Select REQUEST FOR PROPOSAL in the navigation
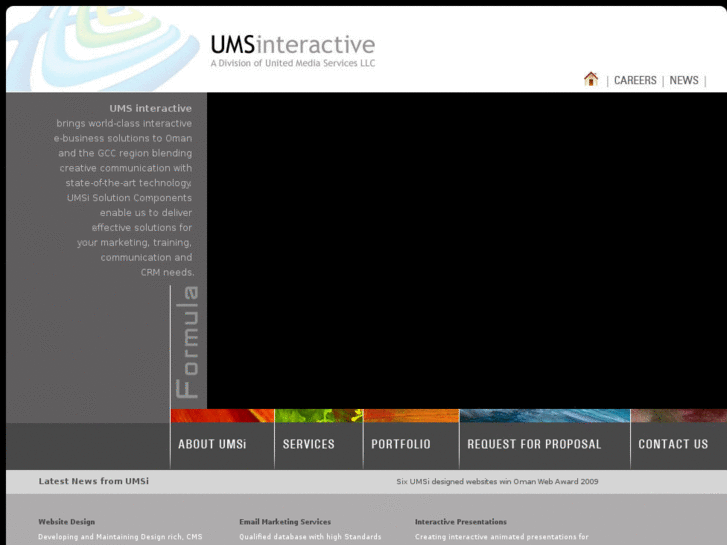Viewport: 727px width, 545px height. tap(534, 444)
